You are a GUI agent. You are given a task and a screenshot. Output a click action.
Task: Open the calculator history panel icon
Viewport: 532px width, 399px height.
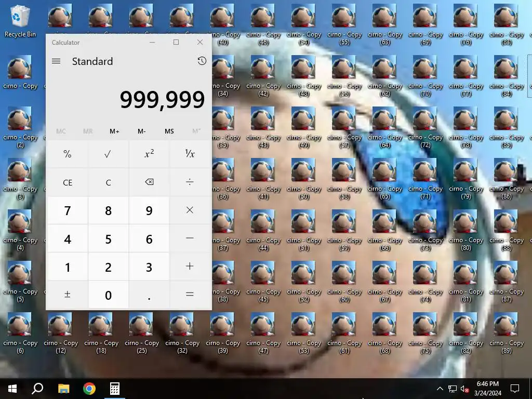click(202, 61)
